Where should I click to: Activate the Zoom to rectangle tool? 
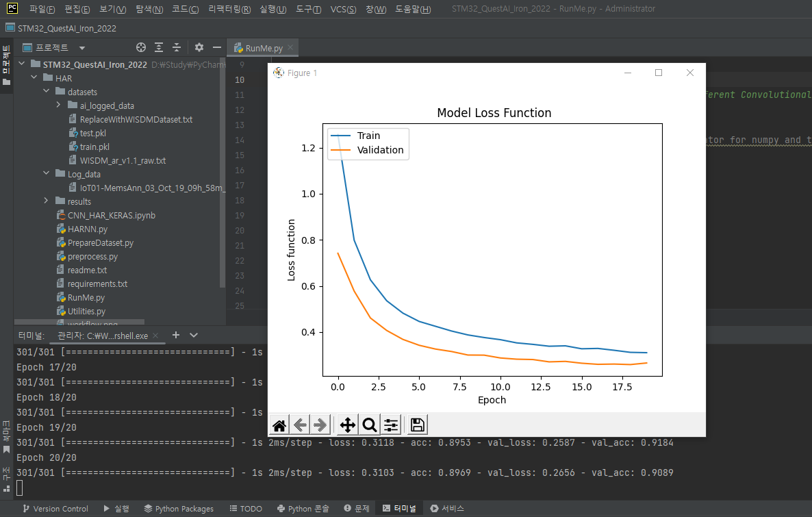point(369,425)
